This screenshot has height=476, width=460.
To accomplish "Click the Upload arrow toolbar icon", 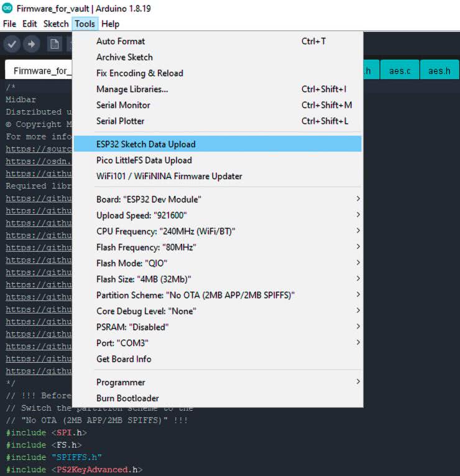I will pyautogui.click(x=32, y=44).
